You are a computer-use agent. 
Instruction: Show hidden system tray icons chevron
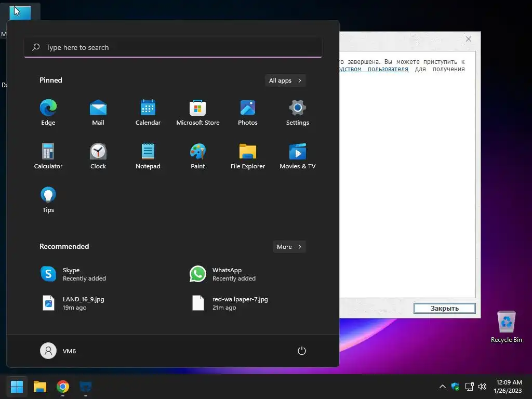tap(443, 387)
